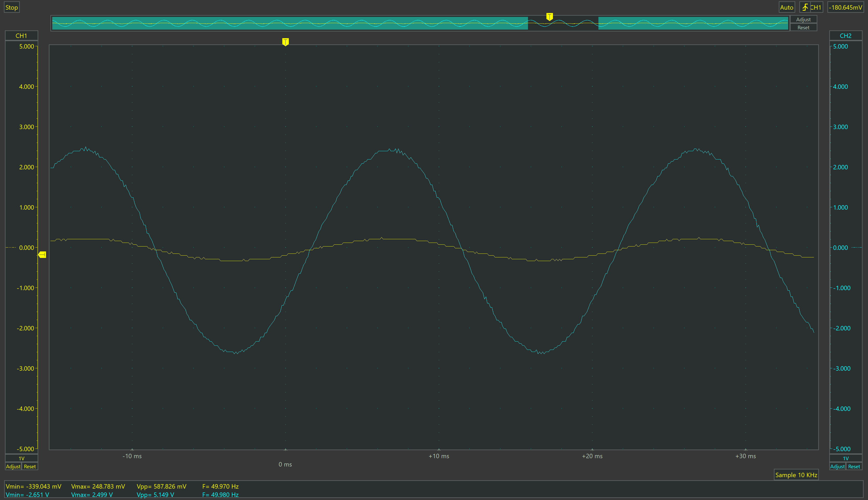Click the yellow Adjust button under the CH1 axis
Image resolution: width=868 pixels, height=500 pixels.
13,466
